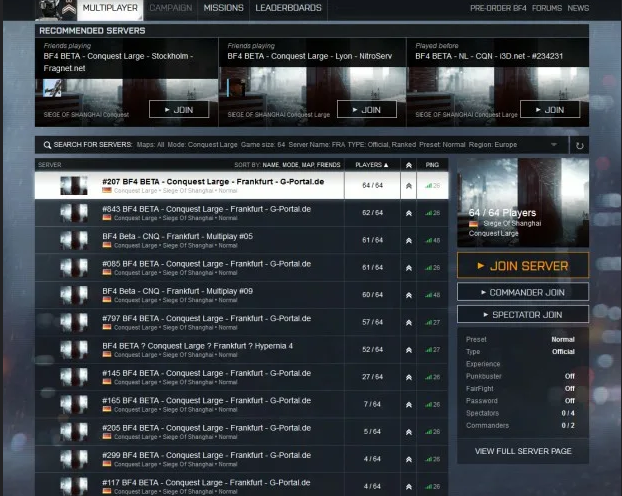The height and width of the screenshot is (496, 622).
Task: Select #085 Frankfurt G-Portal.de server row
Action: (242, 267)
